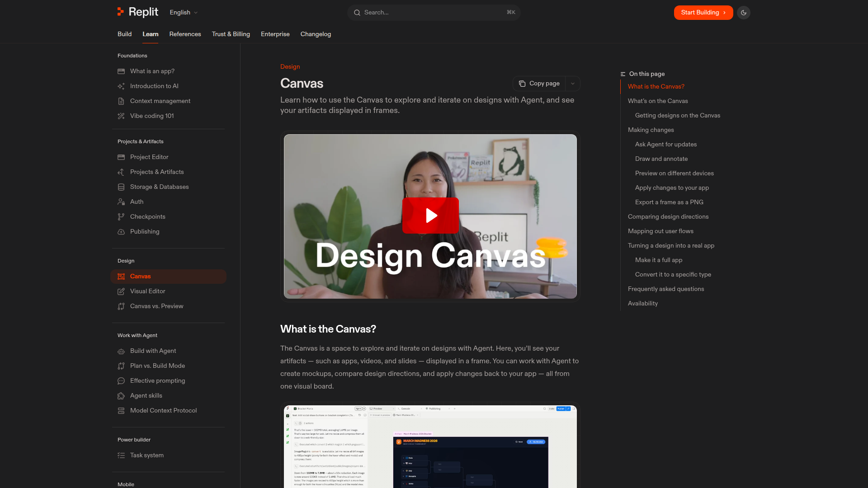Jump to 'Availability' section

click(x=643, y=304)
